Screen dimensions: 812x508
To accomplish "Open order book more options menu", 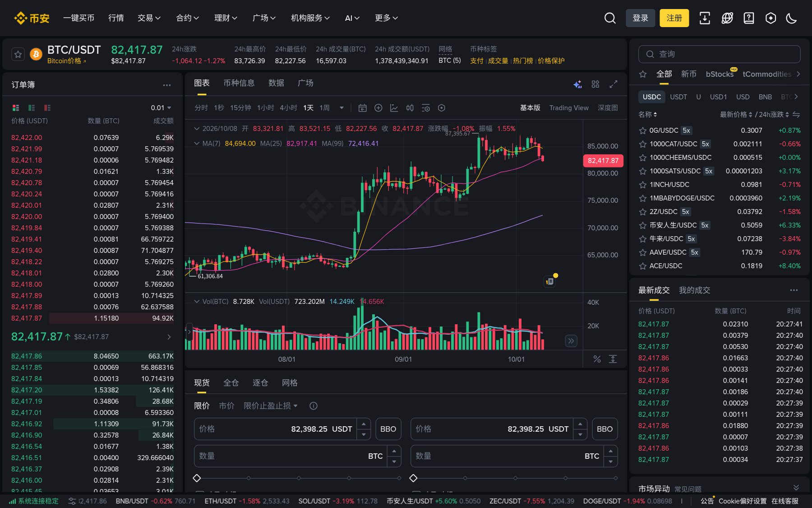I will (167, 85).
